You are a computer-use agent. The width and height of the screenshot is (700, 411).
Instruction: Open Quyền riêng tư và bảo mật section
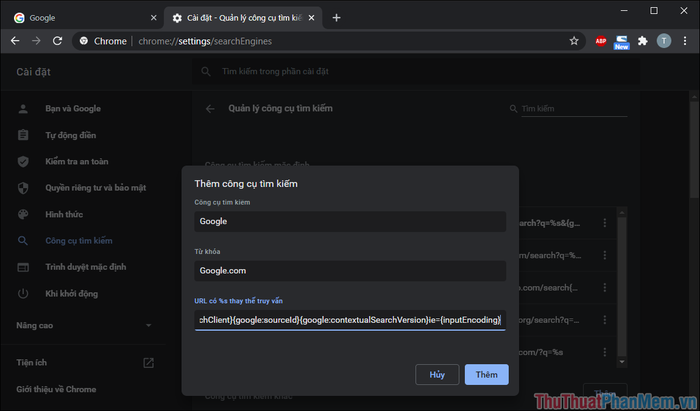[x=96, y=188]
